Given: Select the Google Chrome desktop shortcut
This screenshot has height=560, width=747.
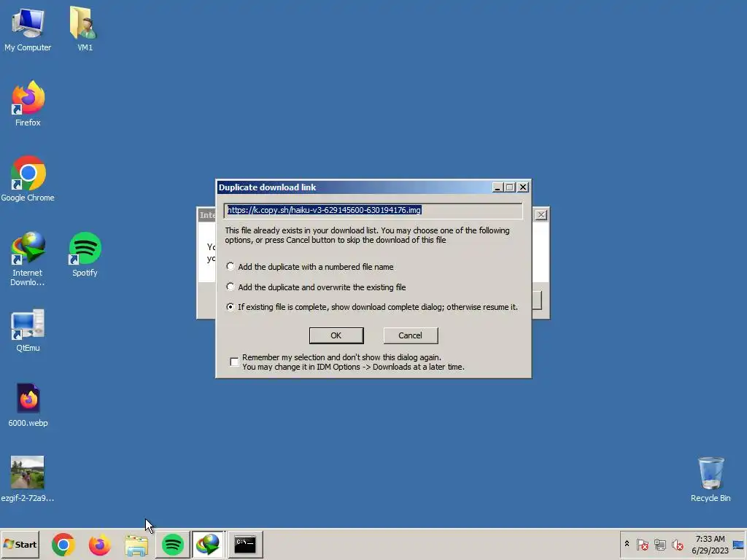Looking at the screenshot, I should tap(28, 179).
